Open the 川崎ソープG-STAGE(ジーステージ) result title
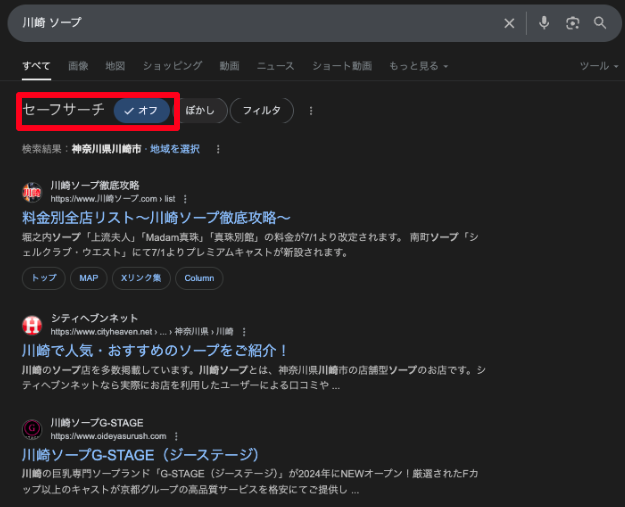Image resolution: width=625 pixels, height=507 pixels. 140,455
